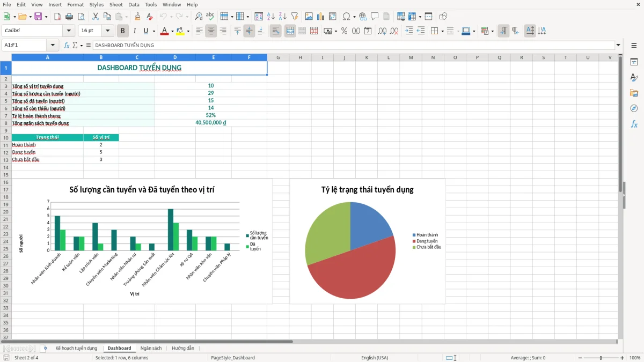Click the Save document icon

(x=38, y=17)
